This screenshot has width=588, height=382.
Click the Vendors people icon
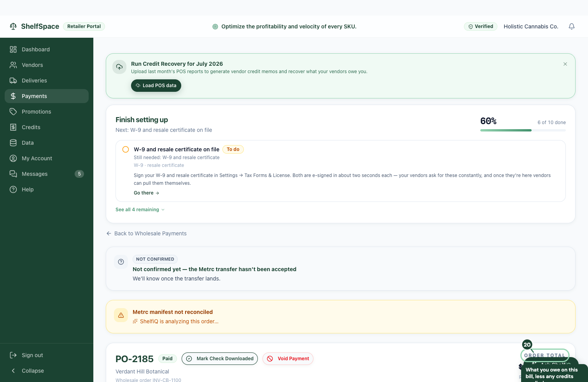click(x=13, y=65)
